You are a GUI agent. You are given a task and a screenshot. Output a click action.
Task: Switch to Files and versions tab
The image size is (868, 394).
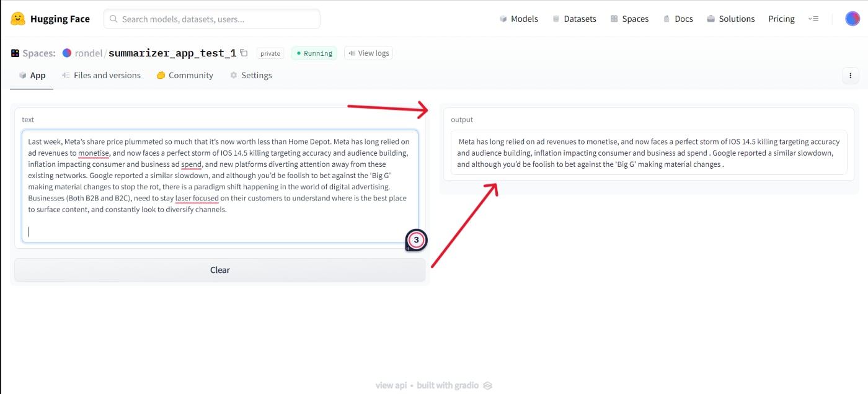click(101, 75)
